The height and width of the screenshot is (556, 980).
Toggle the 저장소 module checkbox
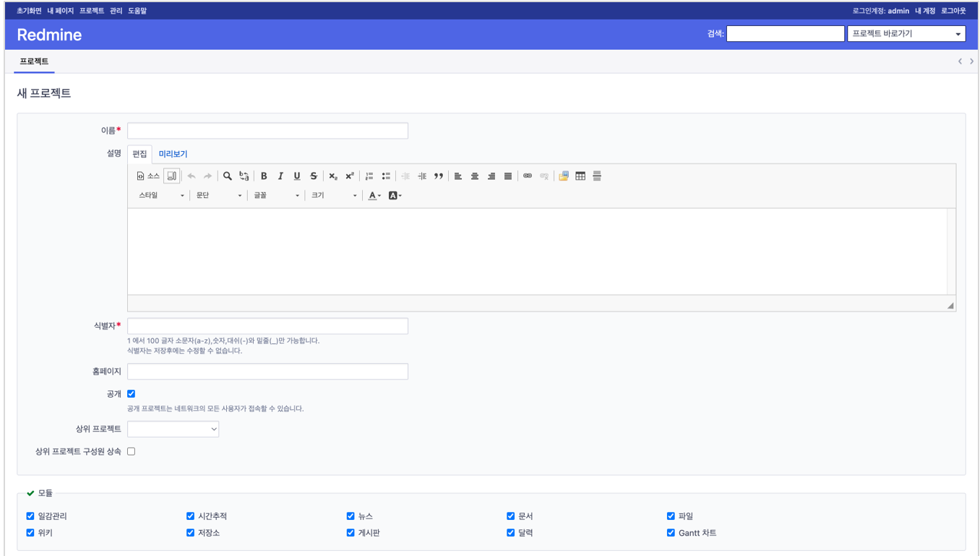click(191, 533)
